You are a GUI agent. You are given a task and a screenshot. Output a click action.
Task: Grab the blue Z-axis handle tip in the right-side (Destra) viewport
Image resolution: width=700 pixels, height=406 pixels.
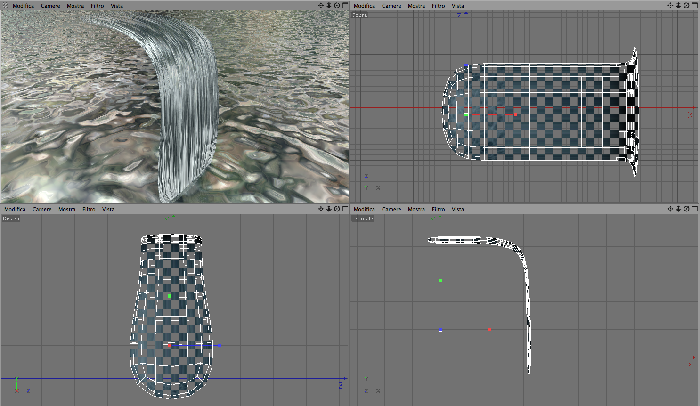click(x=219, y=345)
